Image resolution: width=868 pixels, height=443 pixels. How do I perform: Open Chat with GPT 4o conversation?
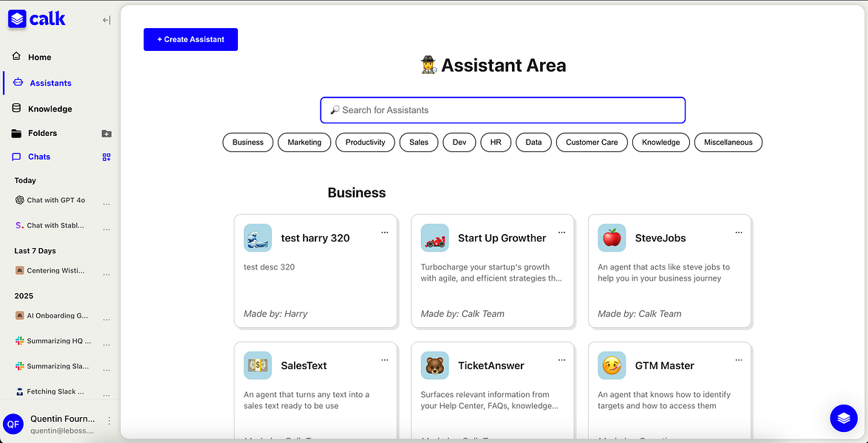pyautogui.click(x=56, y=200)
